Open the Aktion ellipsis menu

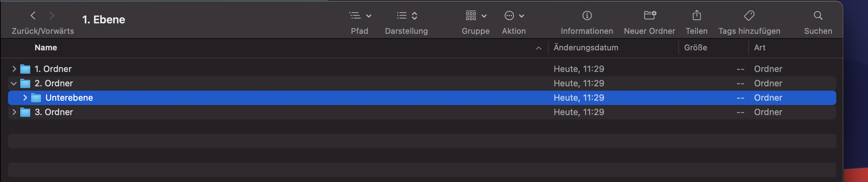pyautogui.click(x=514, y=15)
